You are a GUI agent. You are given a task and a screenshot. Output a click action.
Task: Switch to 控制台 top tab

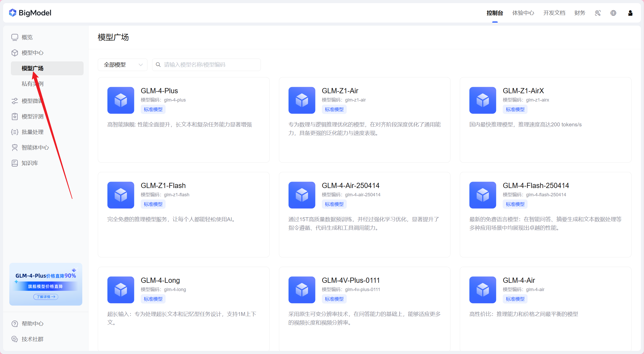pos(495,13)
